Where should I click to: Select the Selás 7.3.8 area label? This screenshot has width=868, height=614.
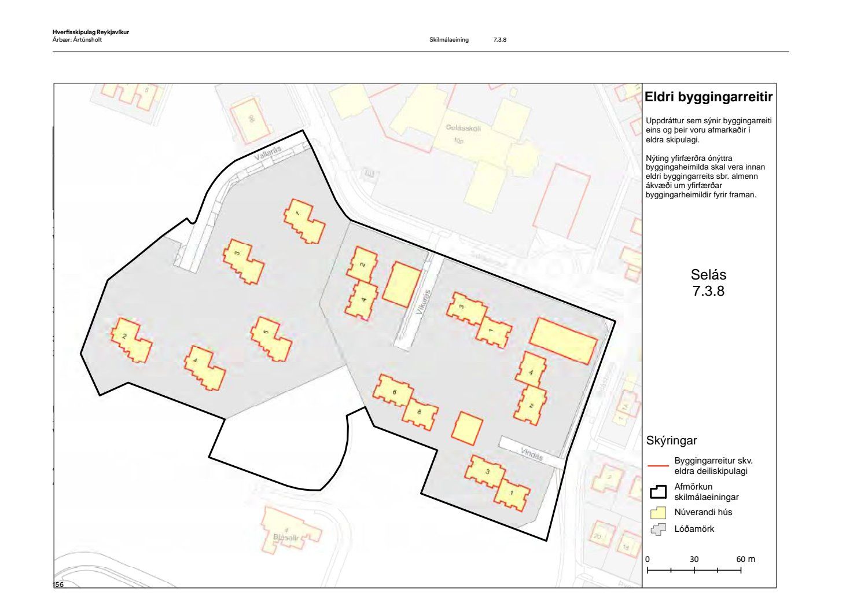(708, 282)
